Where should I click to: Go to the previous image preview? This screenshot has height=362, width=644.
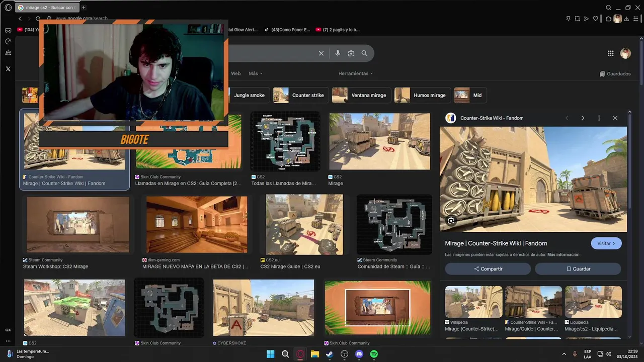pyautogui.click(x=567, y=118)
